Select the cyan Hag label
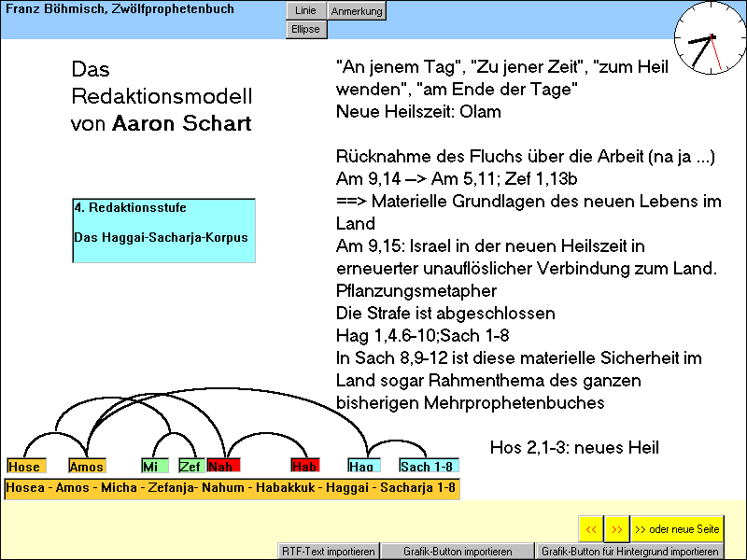This screenshot has width=747, height=560. click(x=364, y=465)
